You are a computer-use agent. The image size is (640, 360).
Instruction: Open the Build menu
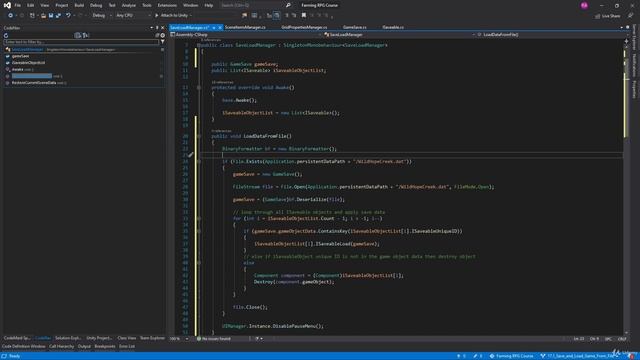[79, 5]
